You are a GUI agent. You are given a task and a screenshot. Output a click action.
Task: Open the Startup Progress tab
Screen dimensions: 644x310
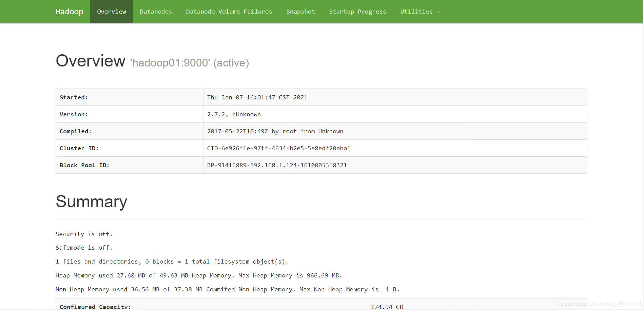point(357,12)
